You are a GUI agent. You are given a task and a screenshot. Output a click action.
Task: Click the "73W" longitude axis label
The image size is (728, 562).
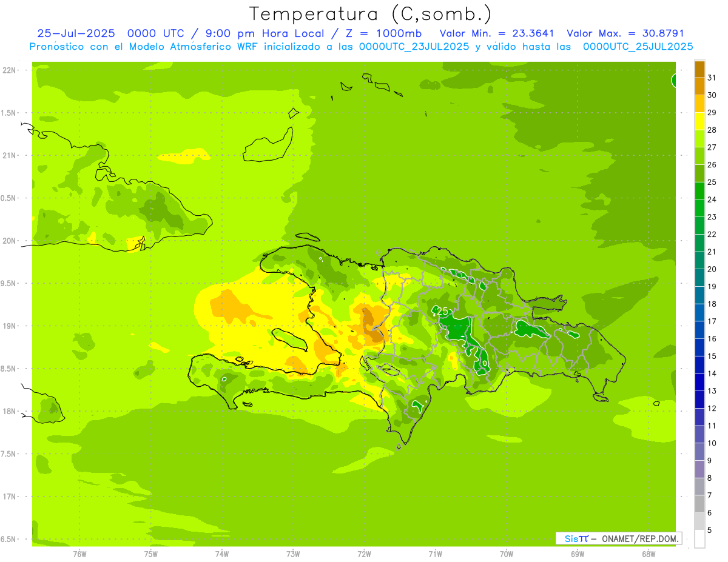click(x=293, y=554)
